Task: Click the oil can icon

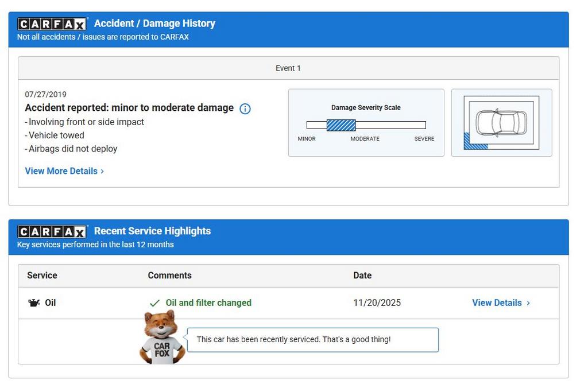Action: (34, 303)
